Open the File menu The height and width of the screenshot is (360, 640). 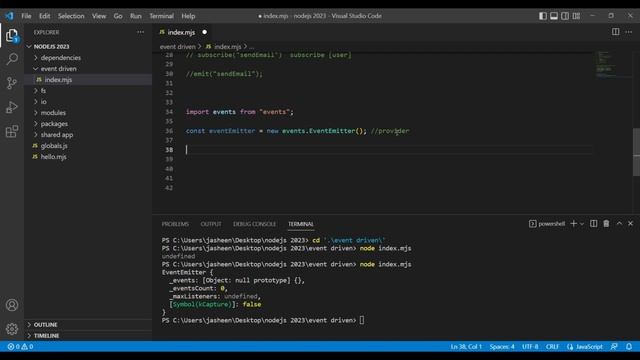click(27, 16)
